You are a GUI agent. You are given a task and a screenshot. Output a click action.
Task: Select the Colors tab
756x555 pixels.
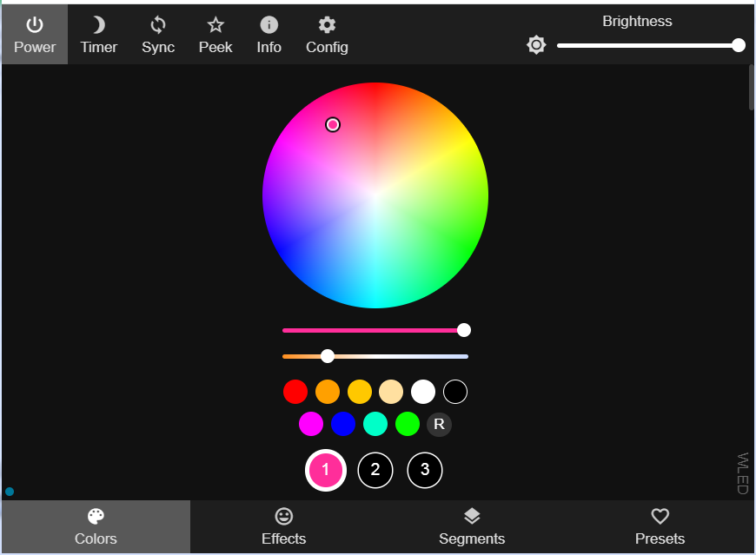(96, 527)
